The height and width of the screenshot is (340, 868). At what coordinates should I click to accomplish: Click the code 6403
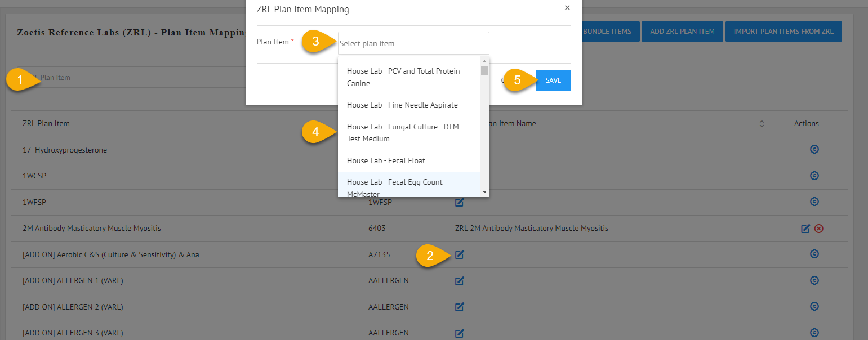pyautogui.click(x=377, y=229)
